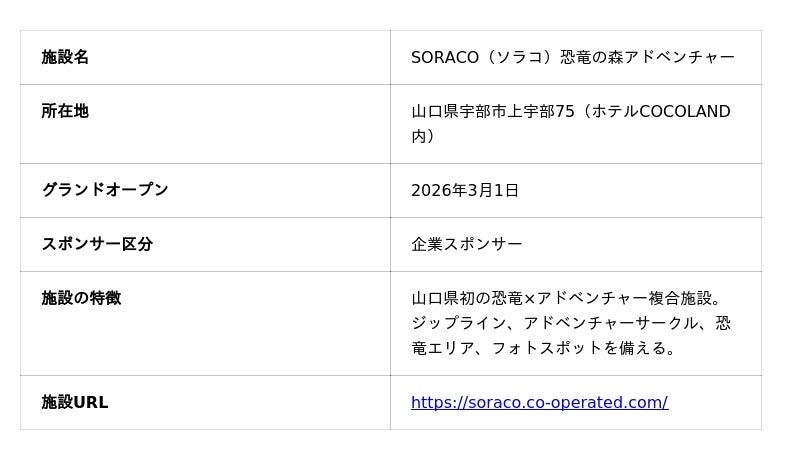Click the ホテルCOCOLAND text

click(661, 111)
